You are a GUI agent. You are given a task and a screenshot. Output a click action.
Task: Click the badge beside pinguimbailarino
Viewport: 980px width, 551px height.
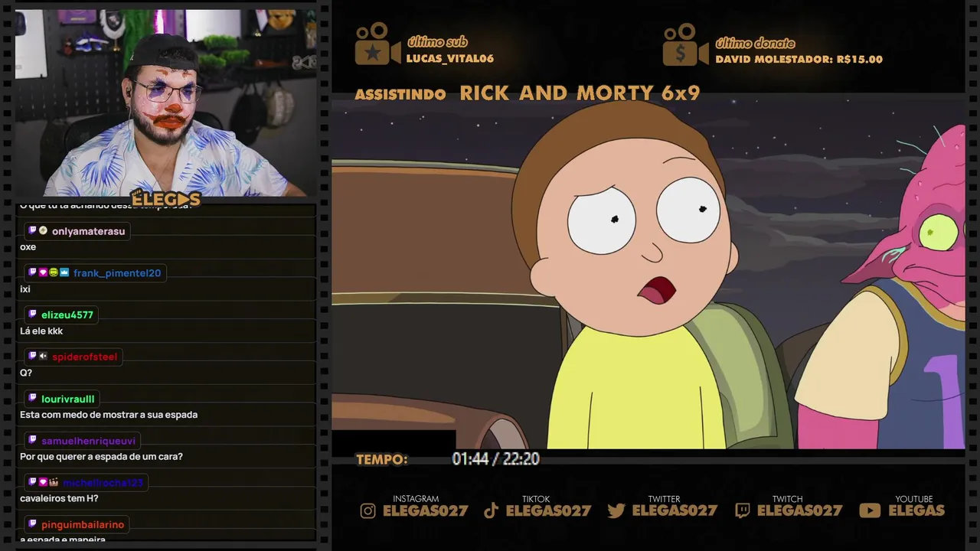coord(32,524)
